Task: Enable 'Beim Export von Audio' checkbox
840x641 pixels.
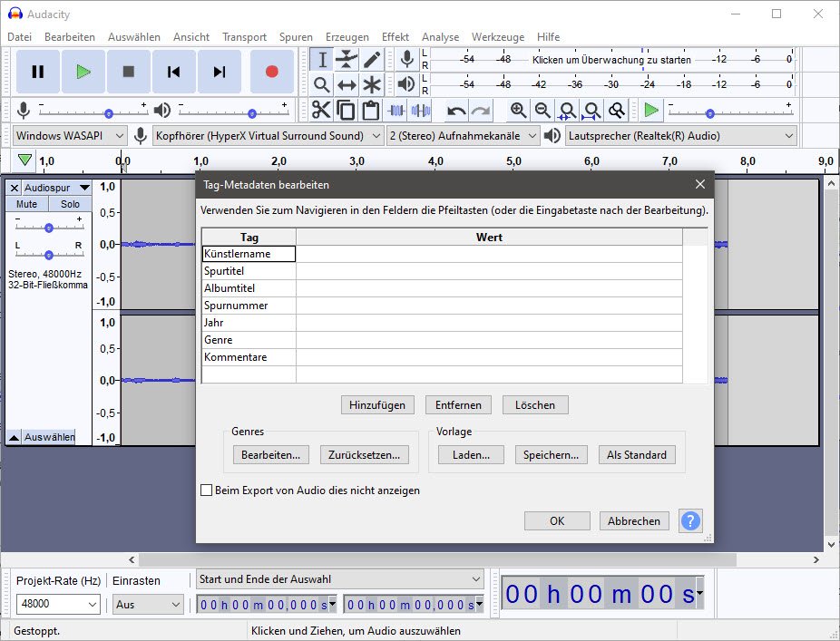Action: pos(207,490)
